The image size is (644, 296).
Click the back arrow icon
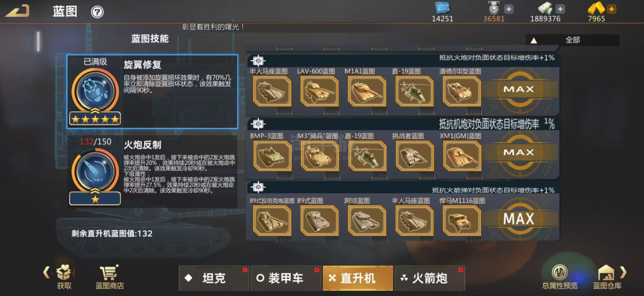click(x=17, y=11)
